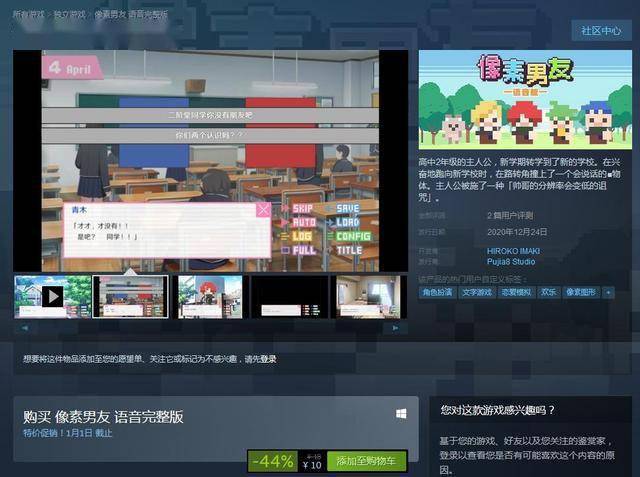Expand more tags with plus button
The height and width of the screenshot is (477, 640).
tap(608, 292)
